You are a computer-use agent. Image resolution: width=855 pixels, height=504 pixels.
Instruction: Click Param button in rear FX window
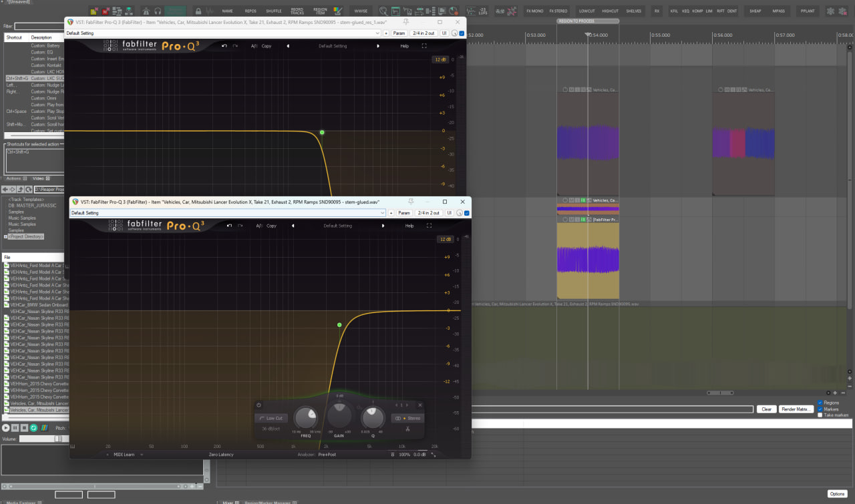(399, 33)
